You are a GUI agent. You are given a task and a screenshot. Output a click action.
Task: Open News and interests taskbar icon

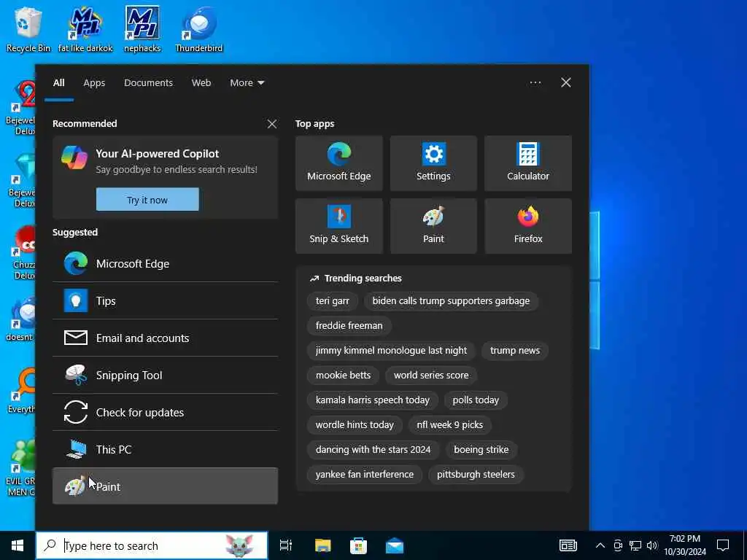point(568,545)
